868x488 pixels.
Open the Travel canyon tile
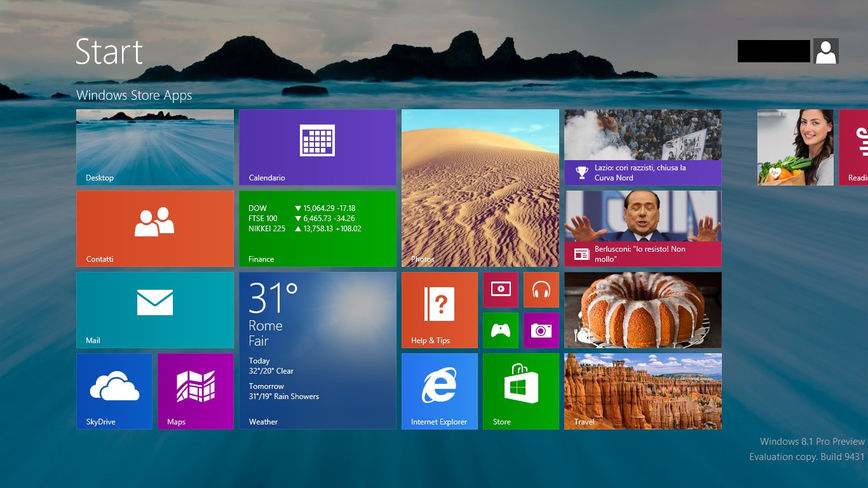(x=643, y=391)
